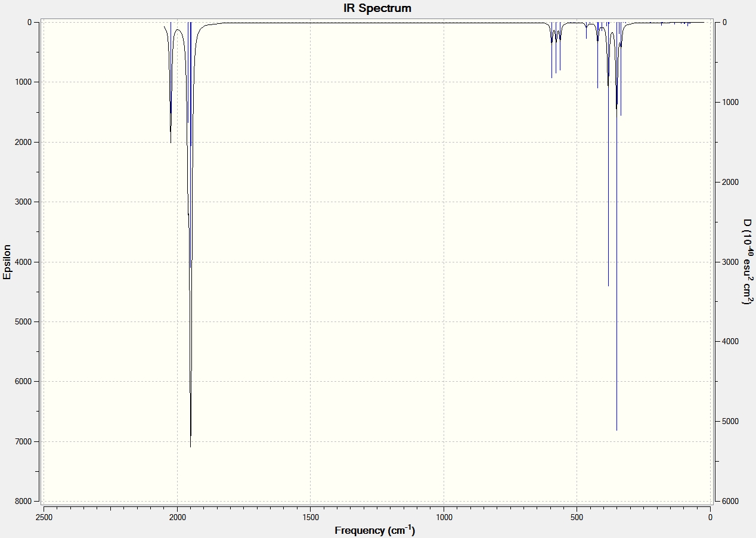
Task: Click the tip of the peak left of 2000
Action: coord(171,143)
